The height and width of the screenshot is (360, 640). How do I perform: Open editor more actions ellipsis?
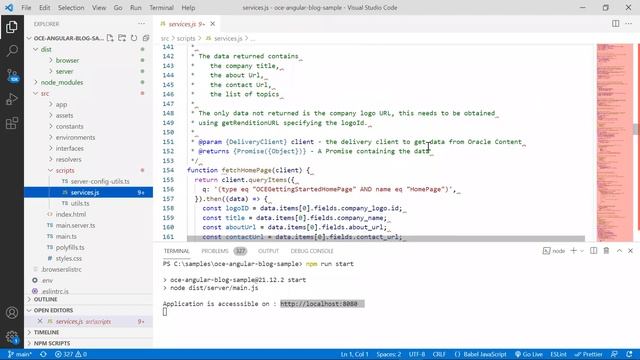pos(629,24)
